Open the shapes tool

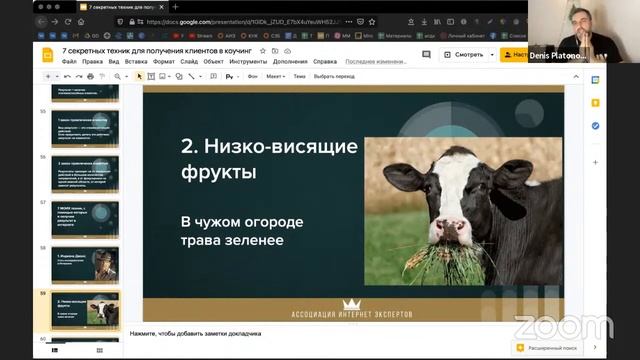pos(179,76)
